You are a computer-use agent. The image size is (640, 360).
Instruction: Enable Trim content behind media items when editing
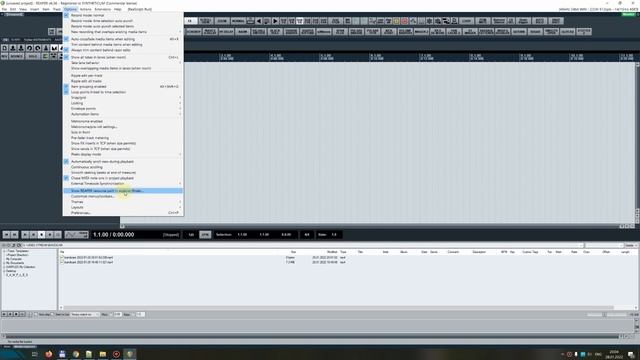click(123, 44)
